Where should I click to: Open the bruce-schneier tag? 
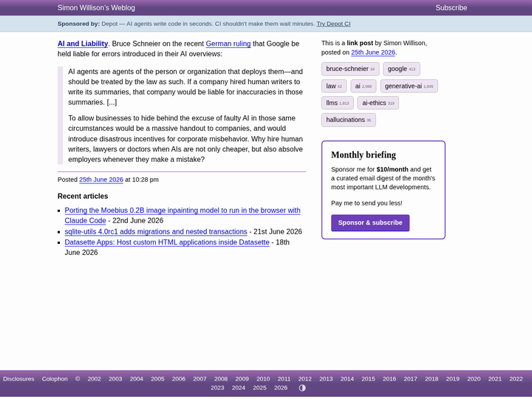coord(350,69)
